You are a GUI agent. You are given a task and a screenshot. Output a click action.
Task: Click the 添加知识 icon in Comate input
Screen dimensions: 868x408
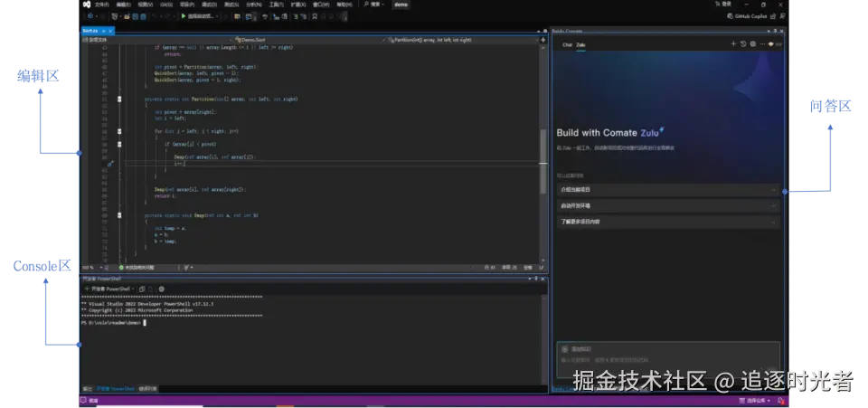564,349
